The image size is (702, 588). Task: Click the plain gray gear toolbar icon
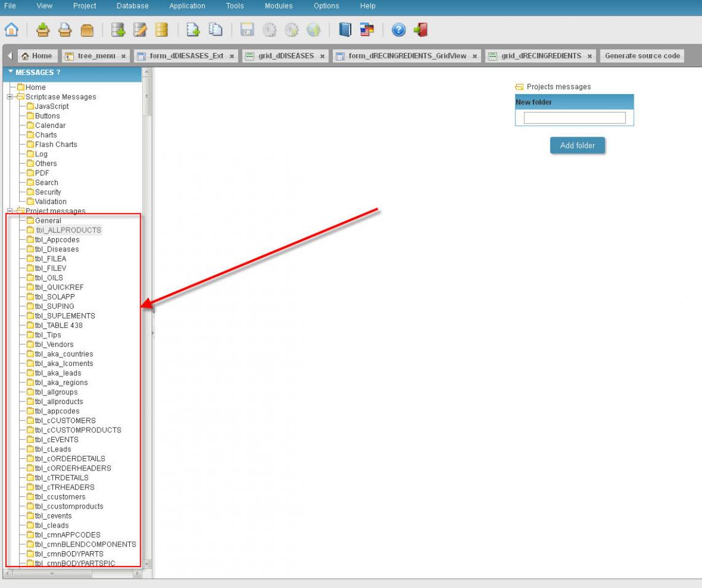[x=269, y=30]
